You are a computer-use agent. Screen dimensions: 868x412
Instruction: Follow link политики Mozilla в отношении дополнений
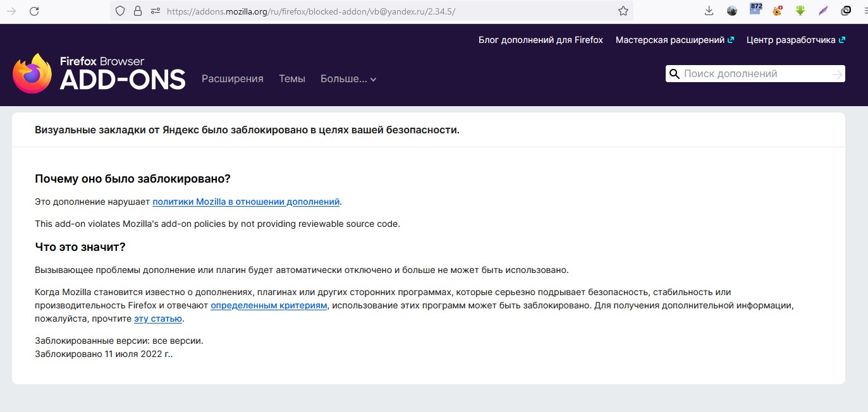click(x=246, y=202)
